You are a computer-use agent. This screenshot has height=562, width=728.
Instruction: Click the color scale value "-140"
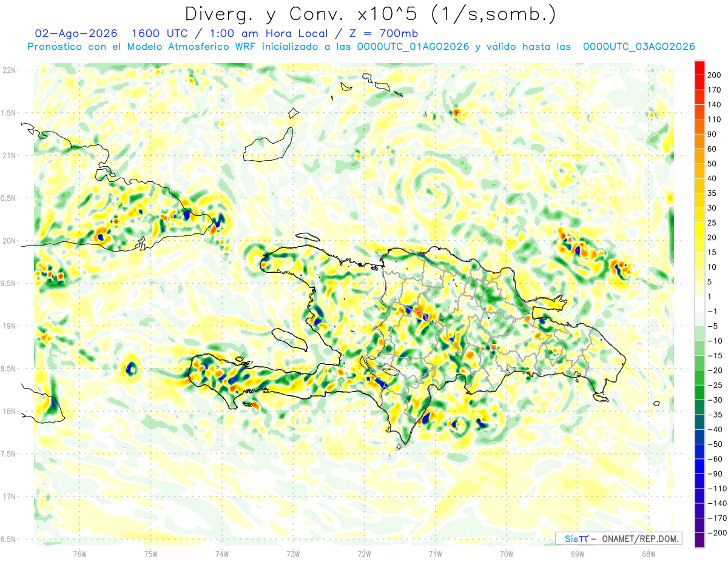pyautogui.click(x=716, y=503)
